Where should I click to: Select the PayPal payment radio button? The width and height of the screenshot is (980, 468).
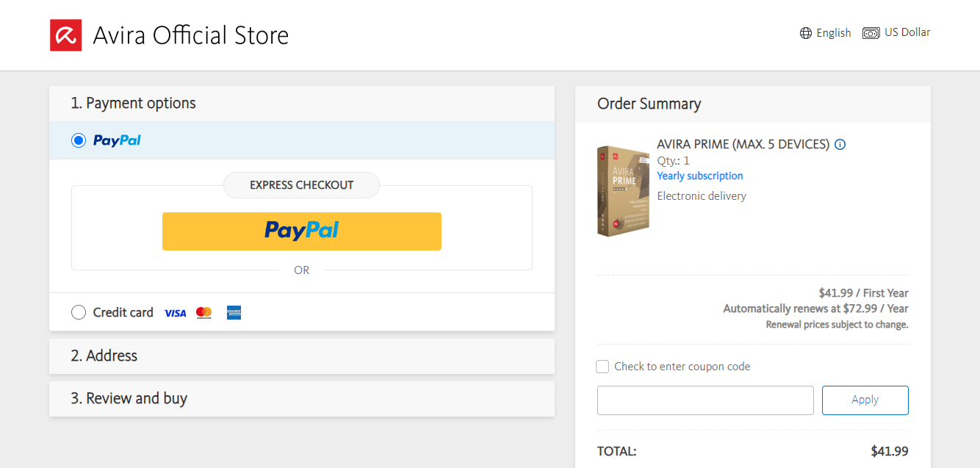(79, 140)
